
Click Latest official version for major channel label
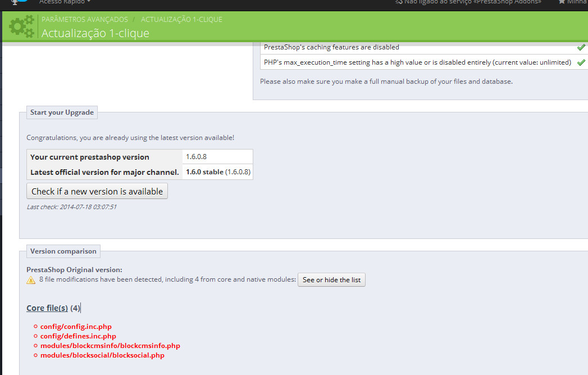pos(104,172)
